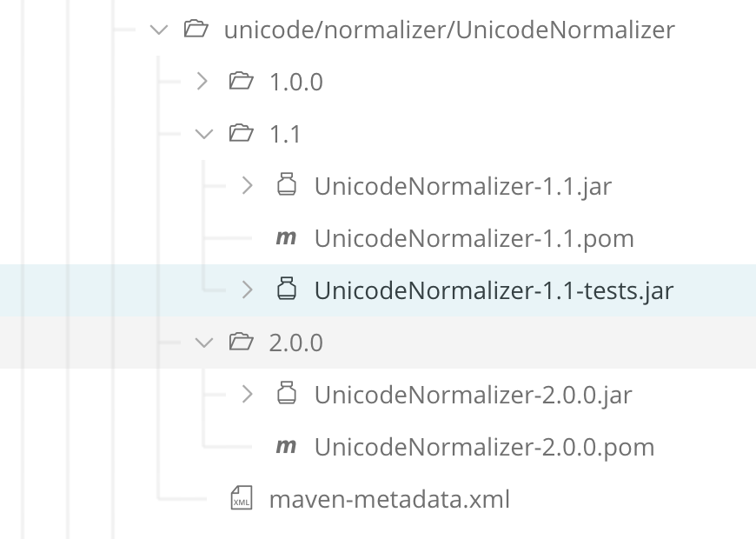The height and width of the screenshot is (539, 756).
Task: Collapse the 2.0.0 version folder
Action: 203,342
